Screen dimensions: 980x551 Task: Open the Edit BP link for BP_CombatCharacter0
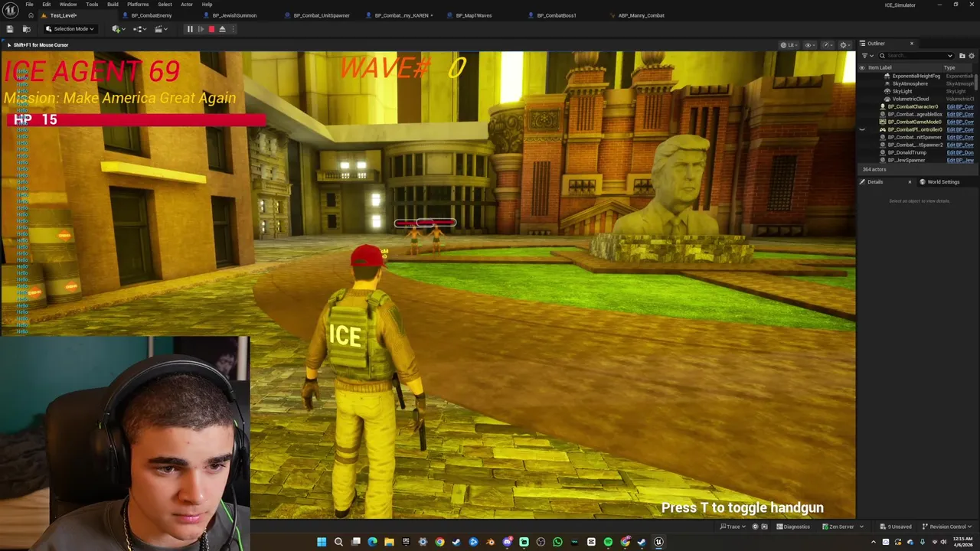960,106
